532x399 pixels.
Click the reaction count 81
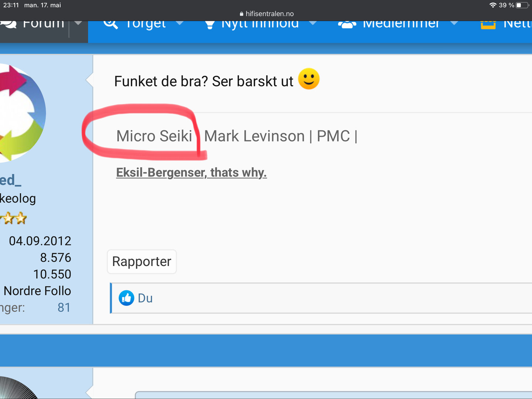coord(64,307)
